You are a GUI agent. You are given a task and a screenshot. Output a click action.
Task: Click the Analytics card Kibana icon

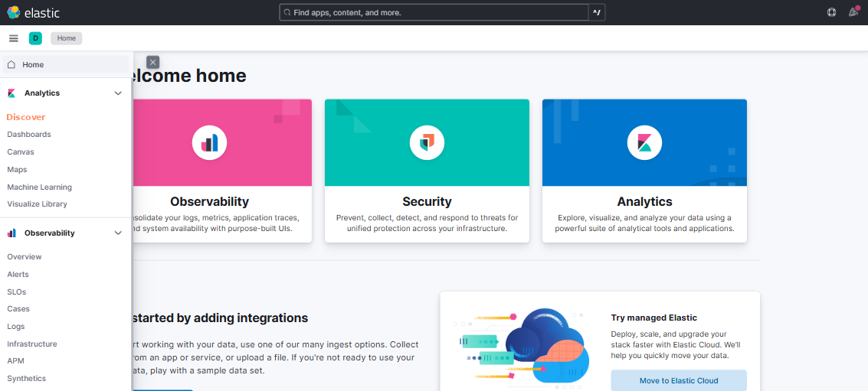click(644, 142)
